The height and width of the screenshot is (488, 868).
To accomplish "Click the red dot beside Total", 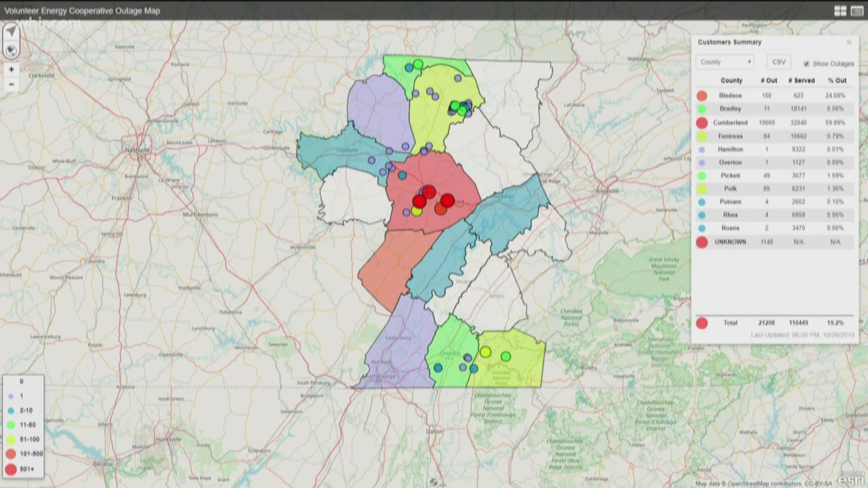I will [x=702, y=323].
